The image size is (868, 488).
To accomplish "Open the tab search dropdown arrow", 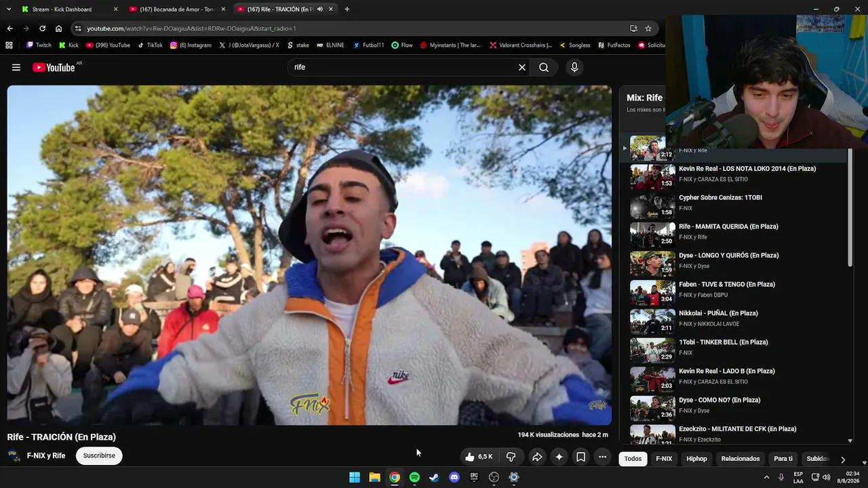I will point(8,9).
